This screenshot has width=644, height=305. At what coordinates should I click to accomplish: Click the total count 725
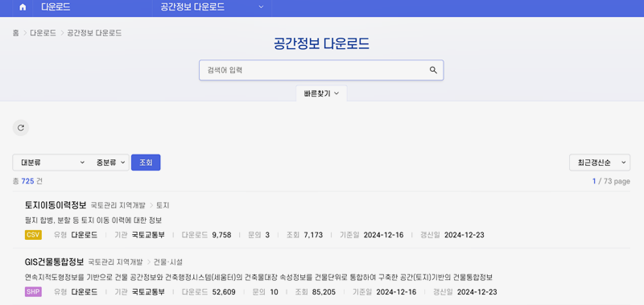[x=27, y=181]
